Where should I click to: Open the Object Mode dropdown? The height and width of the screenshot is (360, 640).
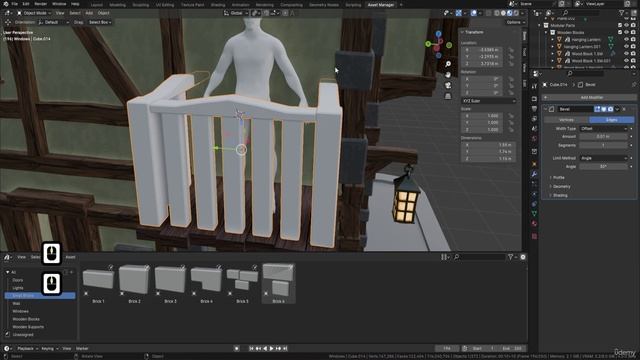[34, 13]
